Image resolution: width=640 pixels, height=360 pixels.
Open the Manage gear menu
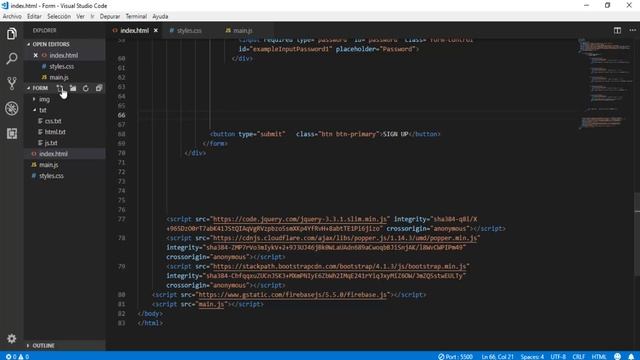pos(11,338)
